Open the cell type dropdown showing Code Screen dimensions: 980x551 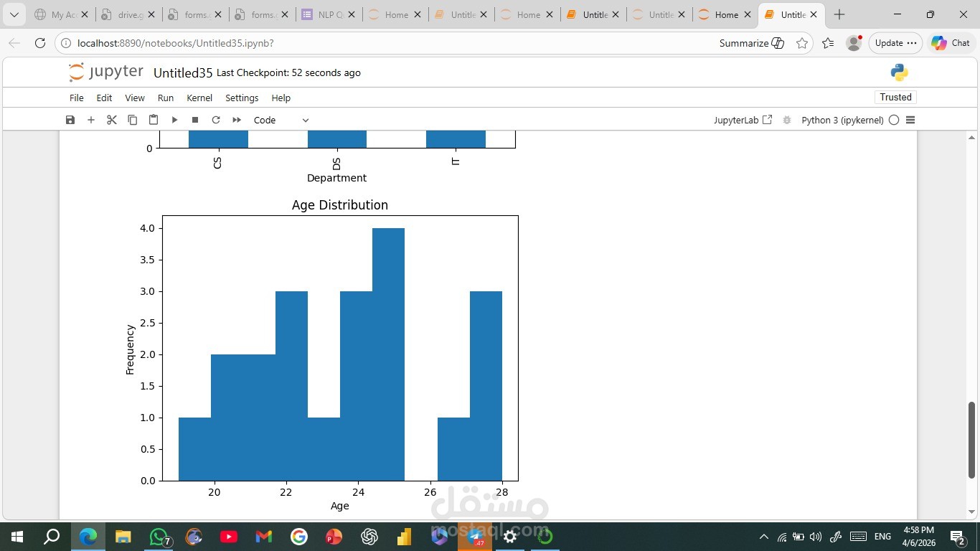click(x=281, y=120)
